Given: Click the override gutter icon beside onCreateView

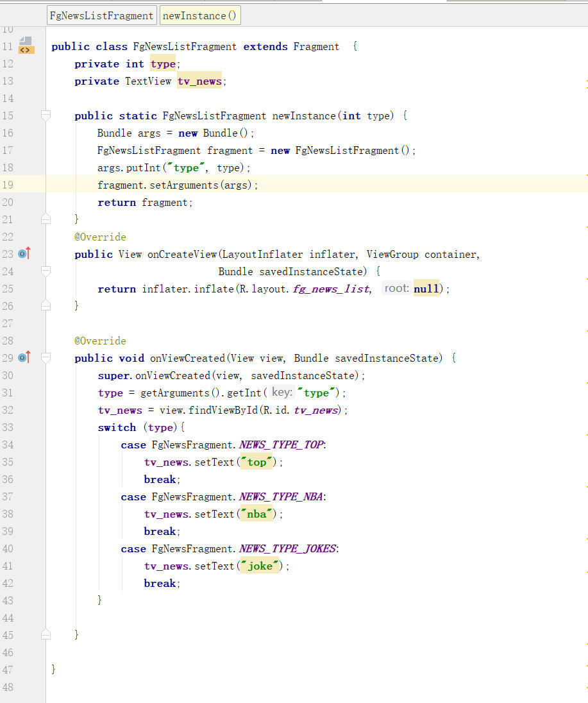Looking at the screenshot, I should coord(24,254).
